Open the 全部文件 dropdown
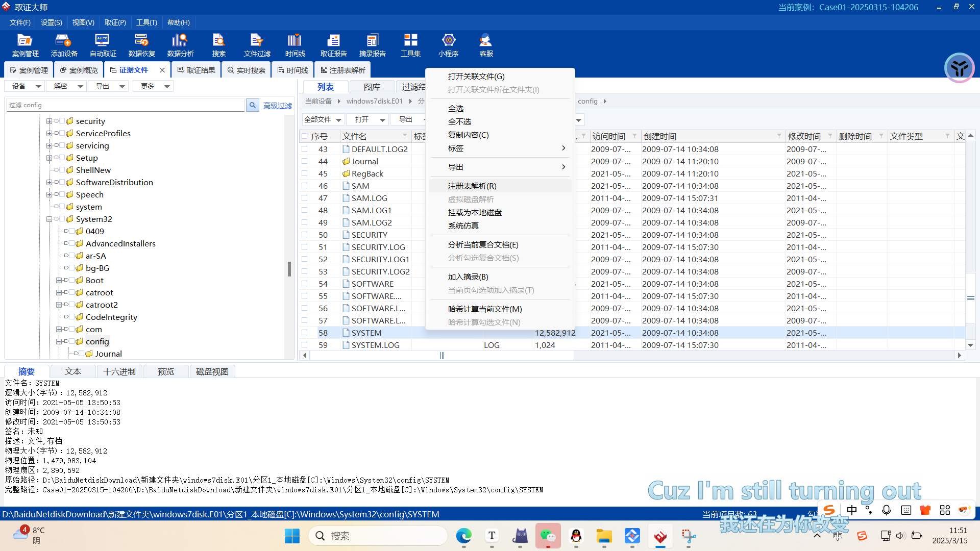This screenshot has height=551, width=980. coord(323,119)
